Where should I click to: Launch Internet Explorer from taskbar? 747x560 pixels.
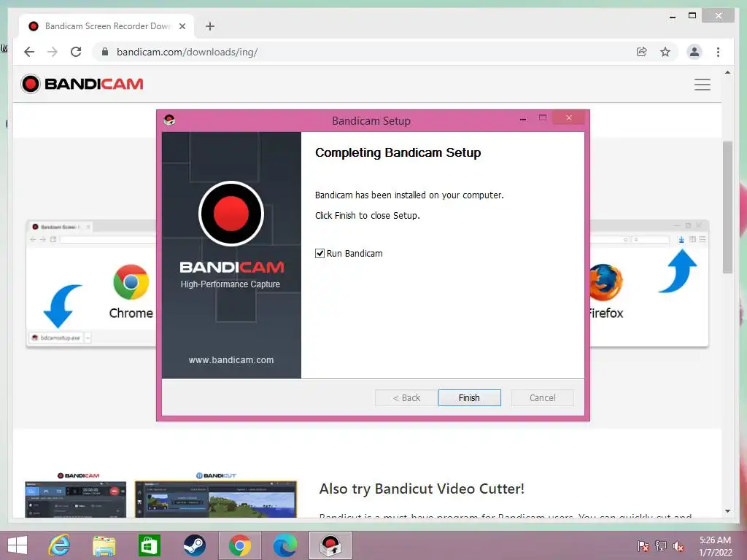[x=59, y=545]
